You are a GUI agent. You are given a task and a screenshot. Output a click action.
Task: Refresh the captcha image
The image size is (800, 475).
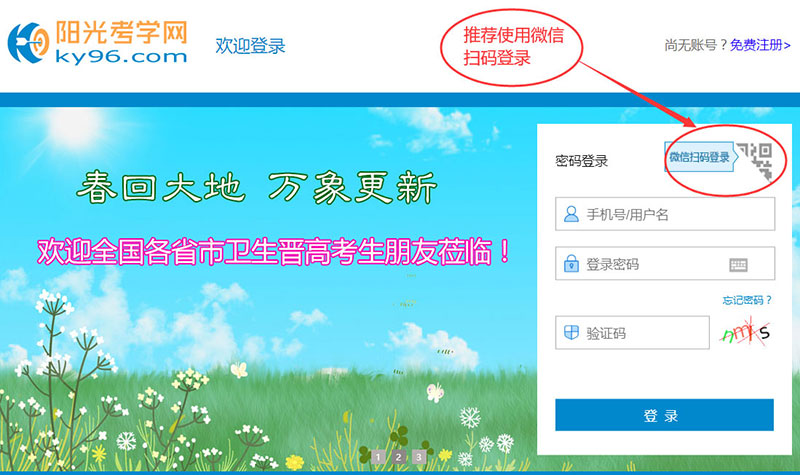[x=744, y=333]
